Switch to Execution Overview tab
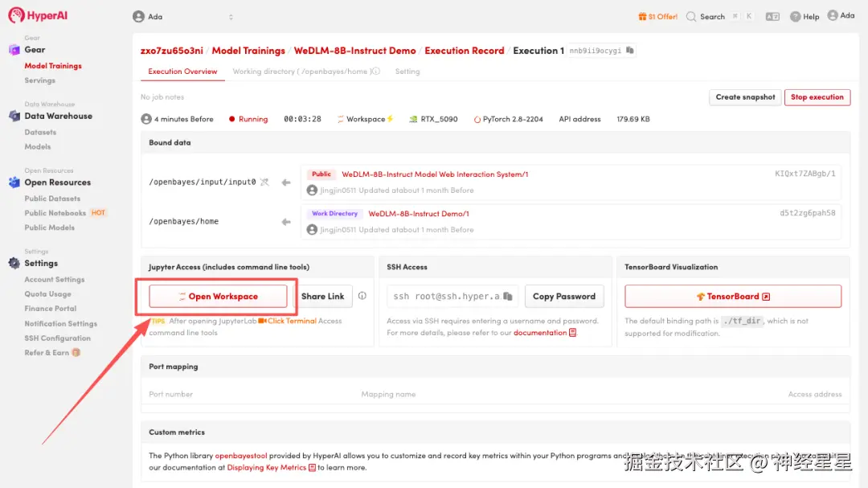The height and width of the screenshot is (488, 868). click(x=182, y=72)
